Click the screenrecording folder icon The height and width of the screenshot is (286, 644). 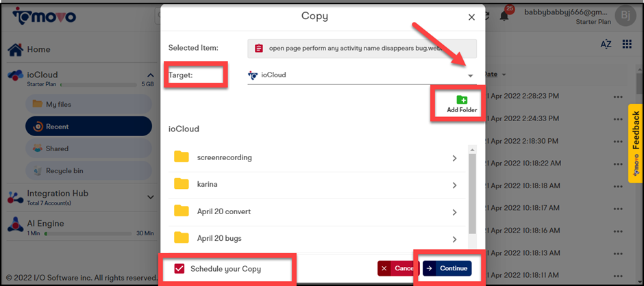pos(181,157)
